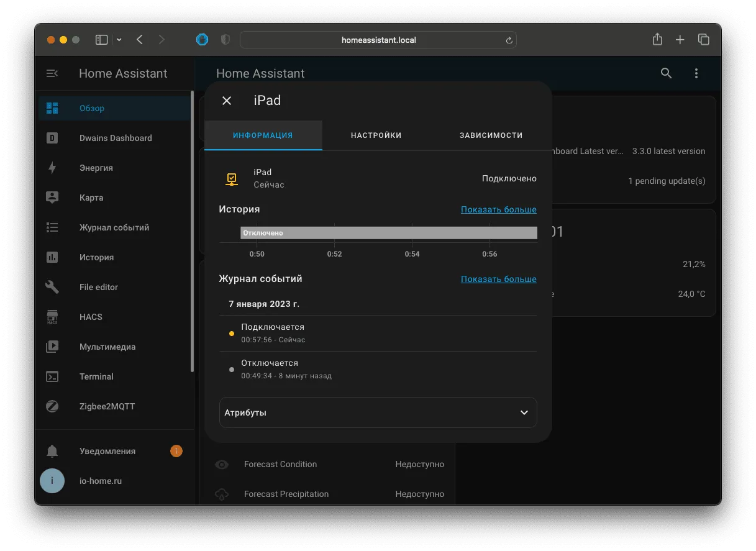Open File editor wrench icon
This screenshot has width=756, height=551.
pos(52,287)
